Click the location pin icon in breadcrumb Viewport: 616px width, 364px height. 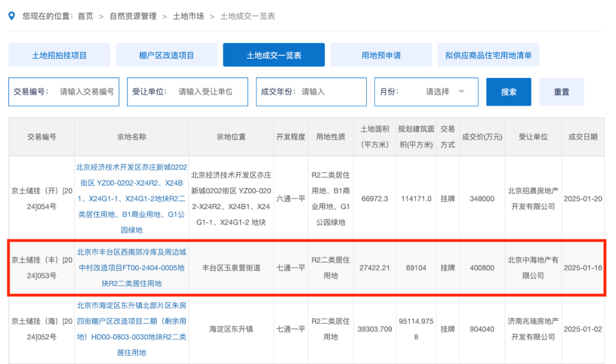[x=11, y=16]
